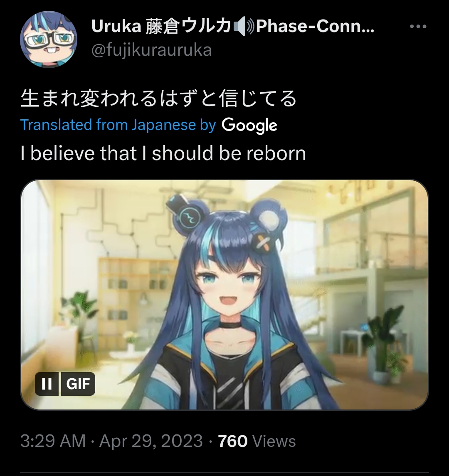The height and width of the screenshot is (476, 449).
Task: Click the GIF badge label
Action: click(x=78, y=384)
